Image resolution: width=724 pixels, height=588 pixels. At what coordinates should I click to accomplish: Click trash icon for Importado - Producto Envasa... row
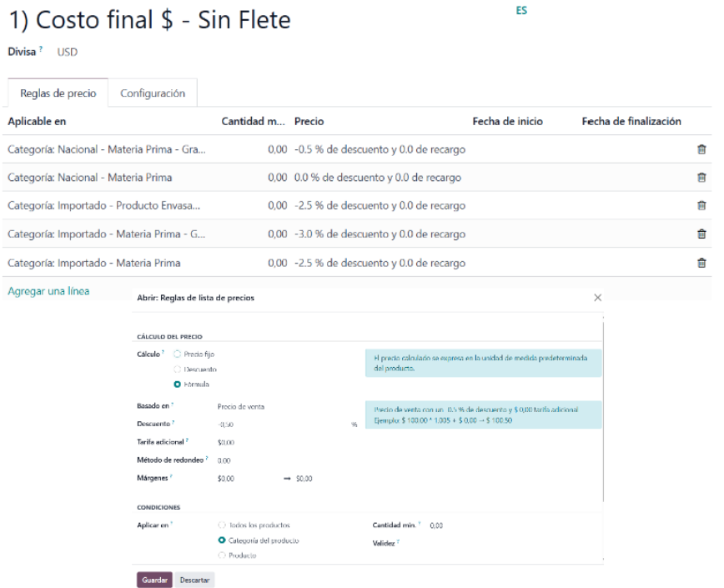click(x=701, y=206)
